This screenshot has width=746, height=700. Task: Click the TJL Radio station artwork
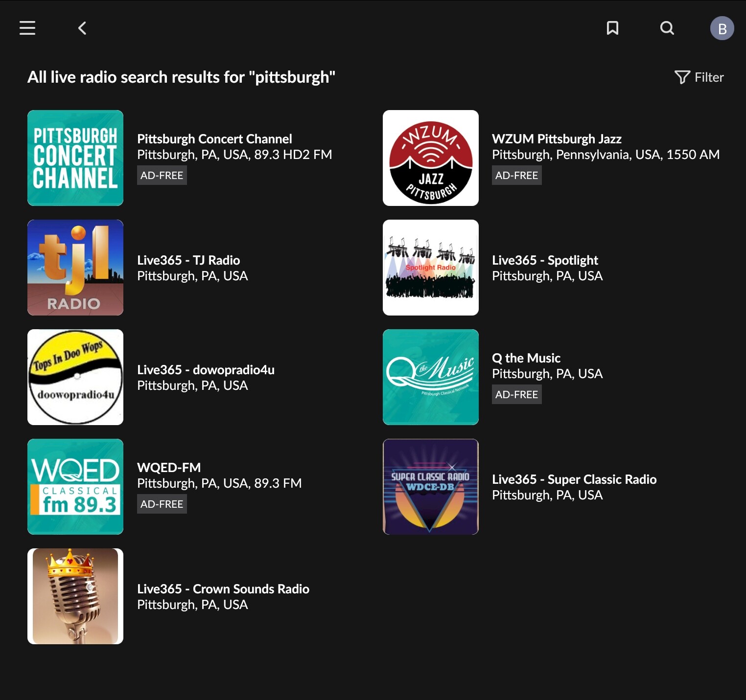pyautogui.click(x=75, y=268)
